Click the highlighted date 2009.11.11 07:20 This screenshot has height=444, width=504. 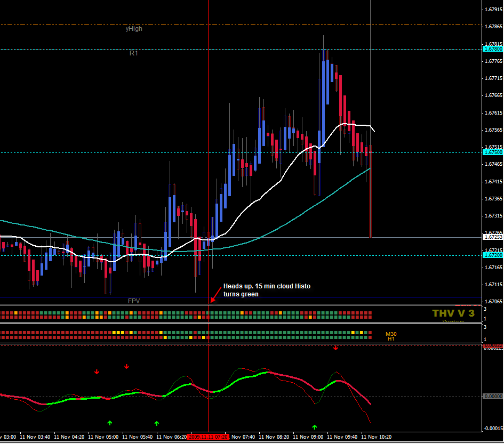point(209,437)
